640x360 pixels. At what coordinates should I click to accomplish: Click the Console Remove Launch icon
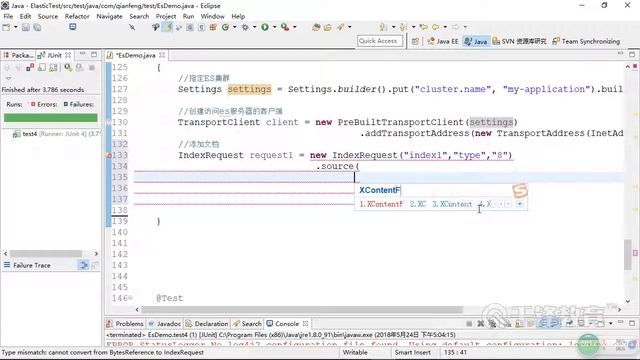(x=481, y=324)
